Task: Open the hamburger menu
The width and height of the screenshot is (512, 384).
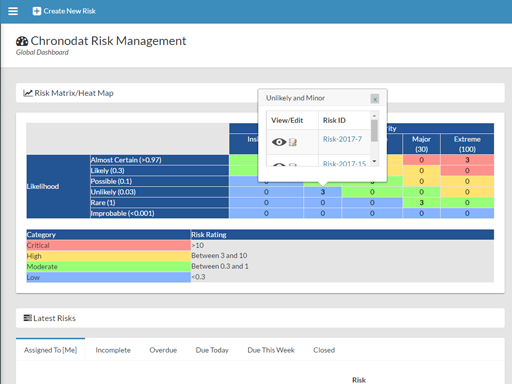Action: pyautogui.click(x=13, y=11)
